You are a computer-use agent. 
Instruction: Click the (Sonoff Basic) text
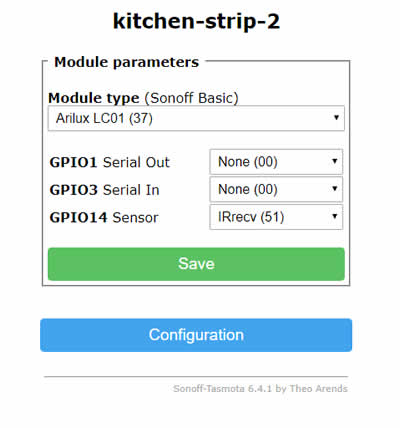191,98
